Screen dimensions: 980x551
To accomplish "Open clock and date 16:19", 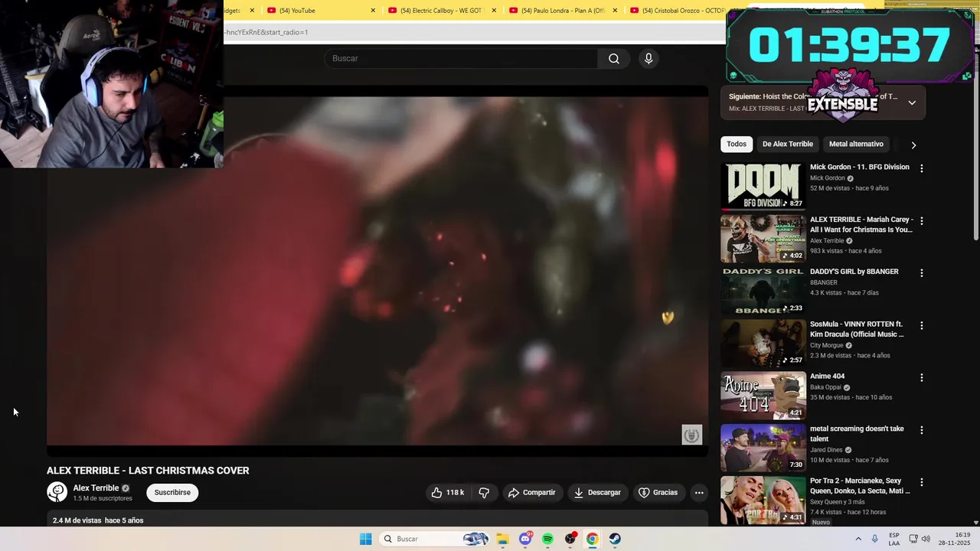I will pos(955,539).
